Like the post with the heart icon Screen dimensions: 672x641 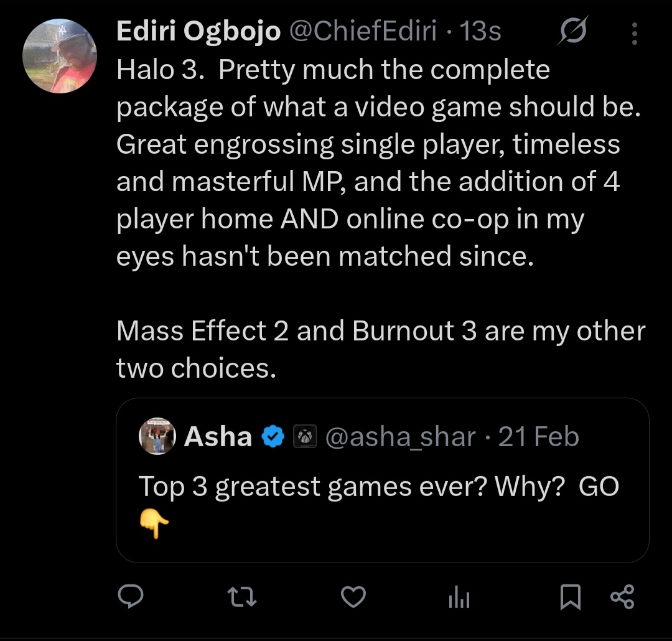(353, 597)
